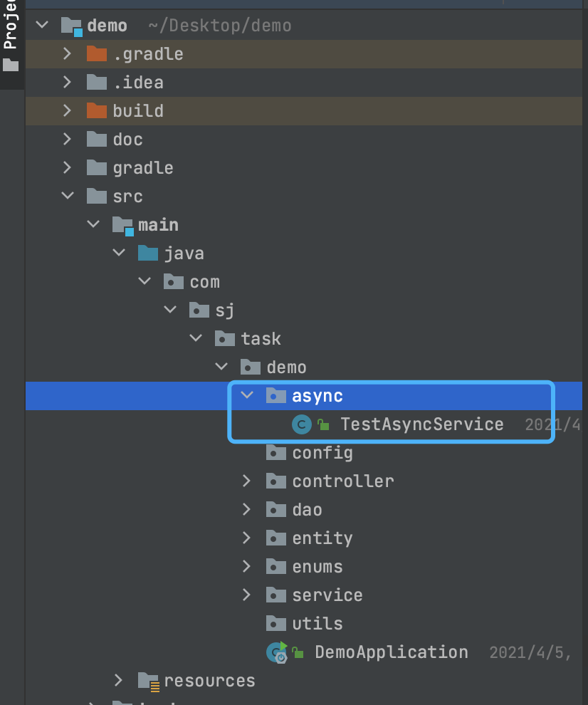Click the blue java source folder icon
588x705 pixels.
(147, 254)
